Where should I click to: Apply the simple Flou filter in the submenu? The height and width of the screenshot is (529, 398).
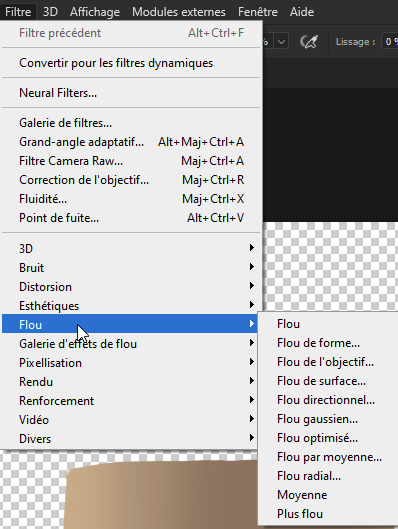[329, 324]
